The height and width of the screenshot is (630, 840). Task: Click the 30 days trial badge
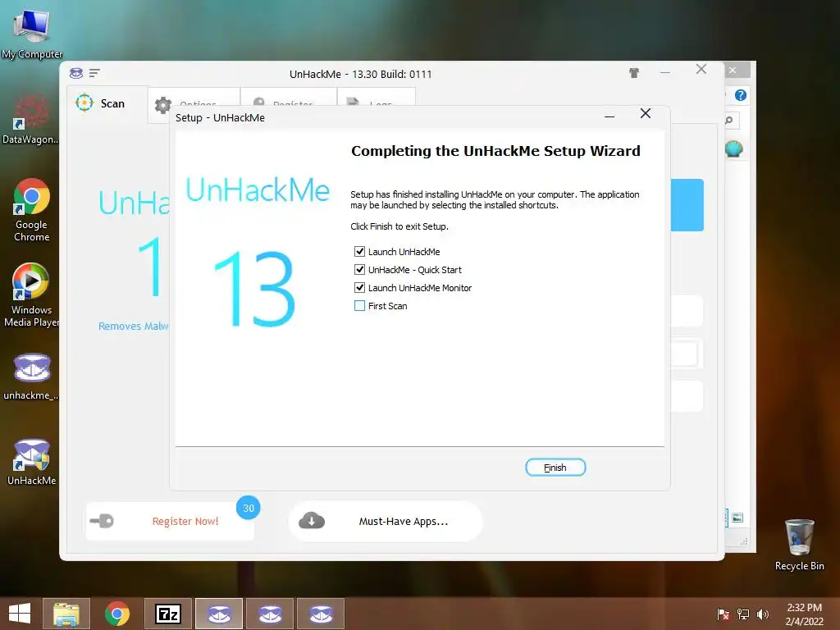[x=248, y=508]
